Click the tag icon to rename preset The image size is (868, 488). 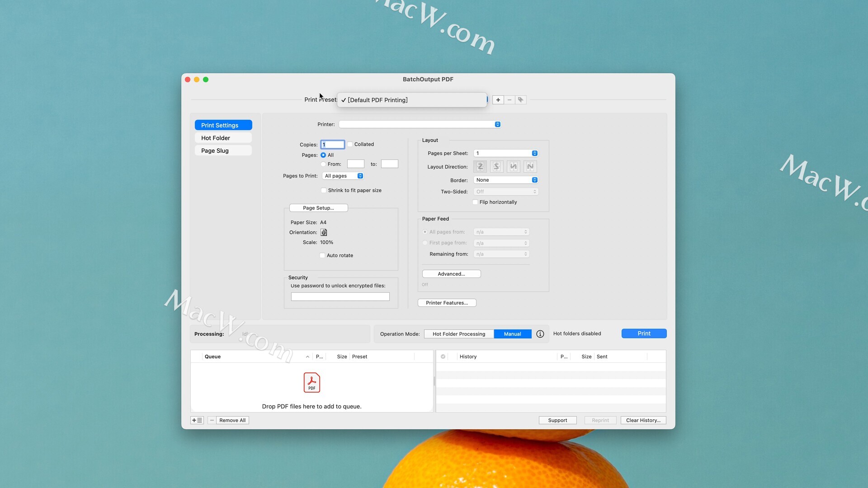click(x=521, y=100)
